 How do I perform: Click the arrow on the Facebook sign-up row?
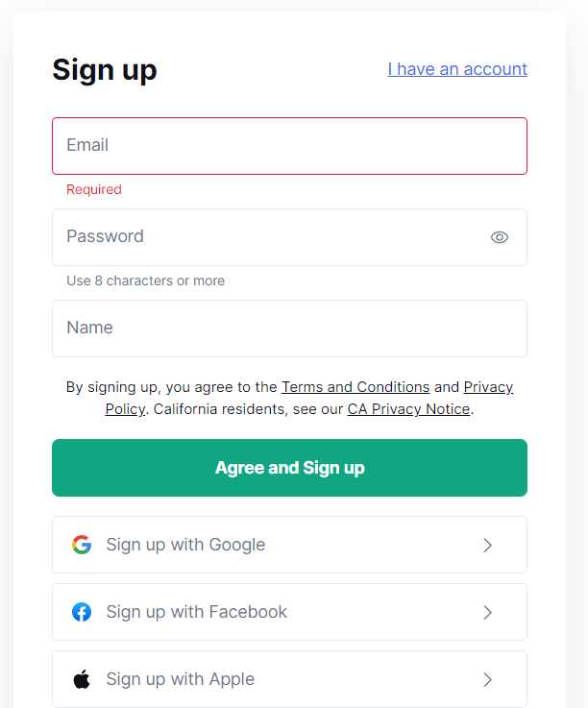pyautogui.click(x=487, y=612)
